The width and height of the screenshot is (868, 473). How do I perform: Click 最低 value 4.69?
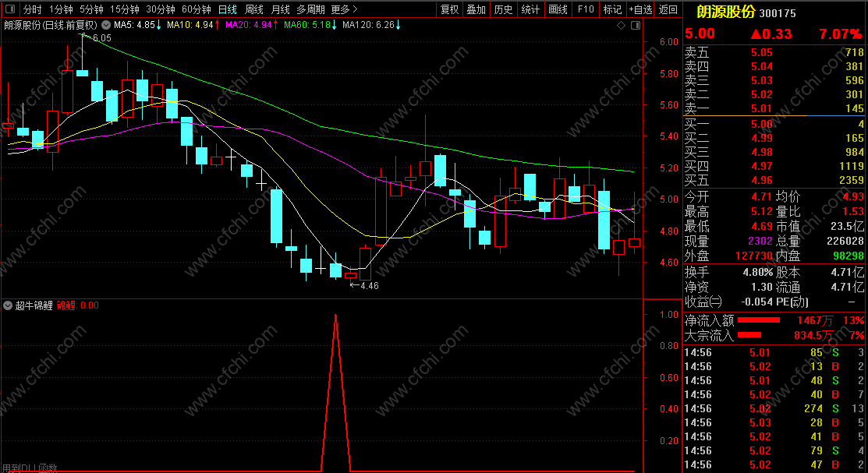click(x=761, y=226)
